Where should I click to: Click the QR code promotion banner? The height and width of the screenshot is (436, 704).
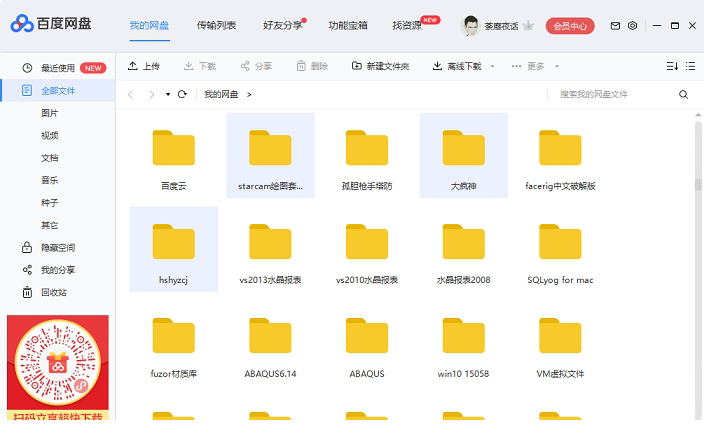(57, 367)
